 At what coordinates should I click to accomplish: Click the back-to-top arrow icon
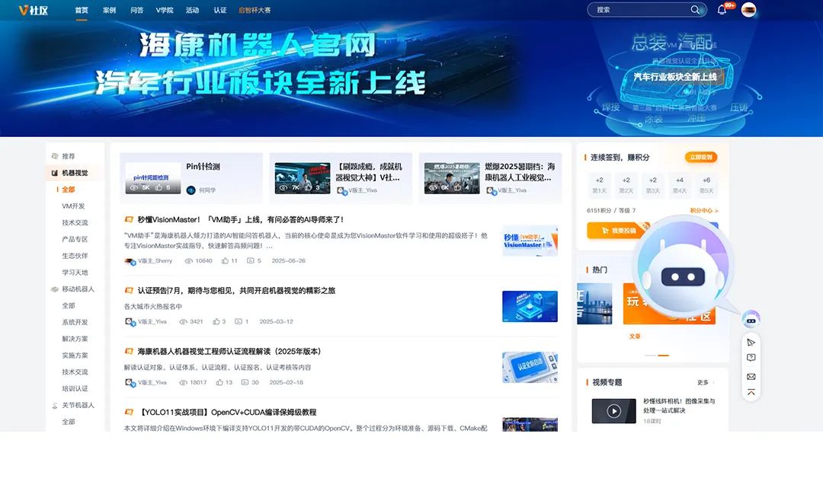point(751,392)
